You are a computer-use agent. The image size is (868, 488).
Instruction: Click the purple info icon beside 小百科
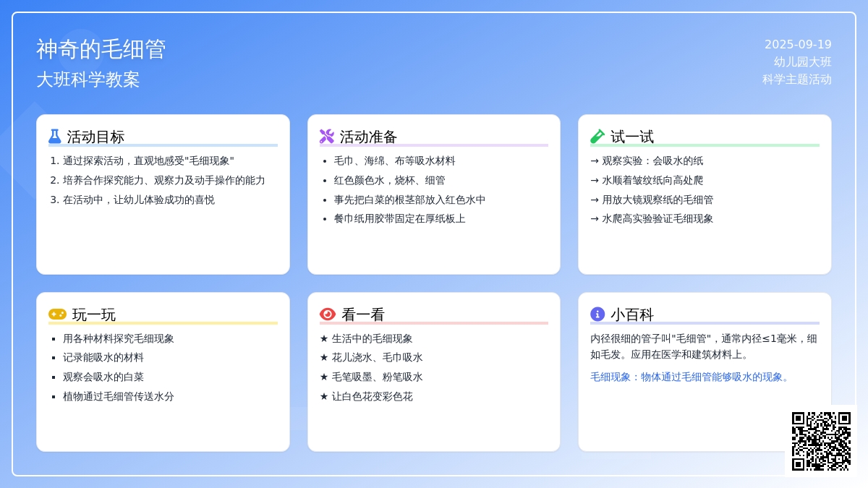[x=597, y=314]
